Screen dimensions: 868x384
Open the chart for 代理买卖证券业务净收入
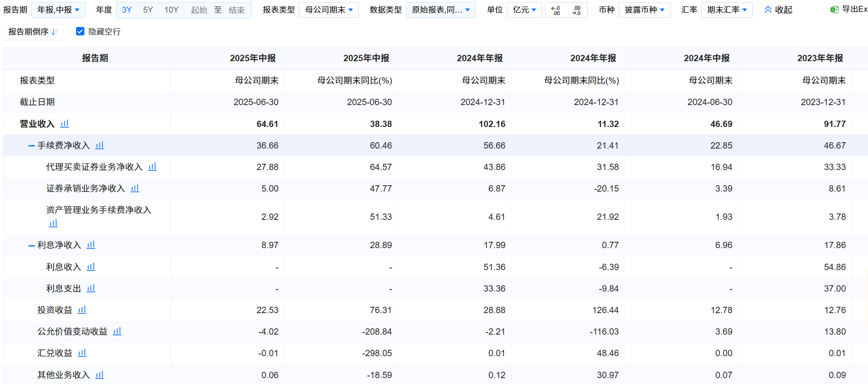(152, 167)
